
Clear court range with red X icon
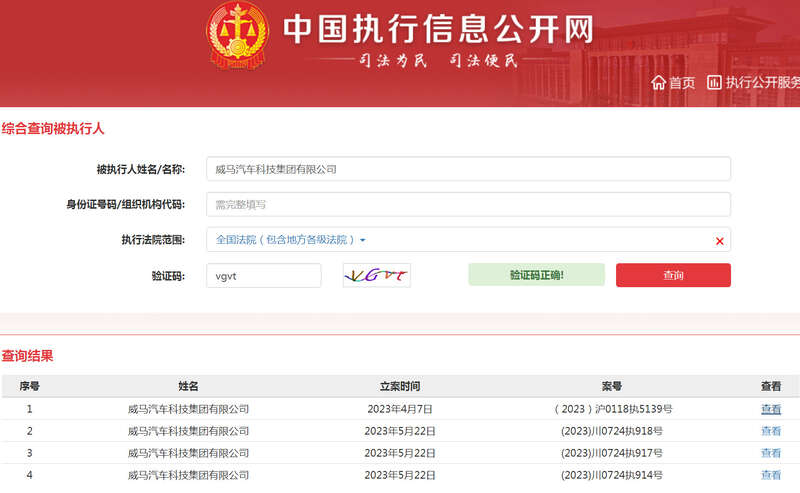click(719, 241)
